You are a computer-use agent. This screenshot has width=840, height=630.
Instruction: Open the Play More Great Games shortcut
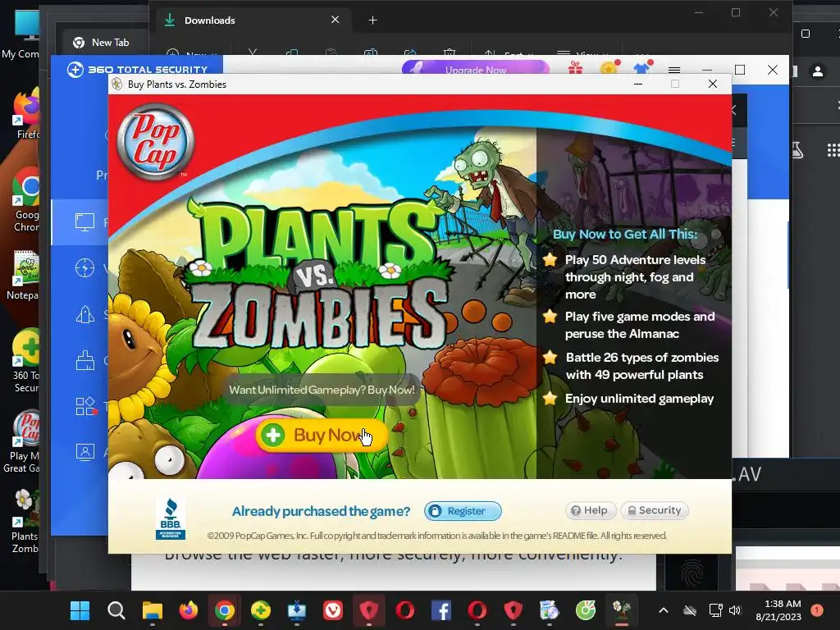point(22,442)
